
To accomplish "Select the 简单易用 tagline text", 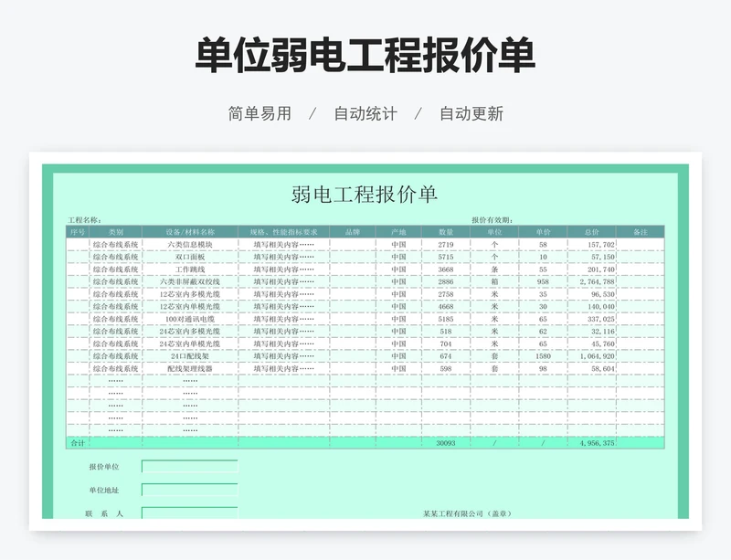I will (x=260, y=113).
